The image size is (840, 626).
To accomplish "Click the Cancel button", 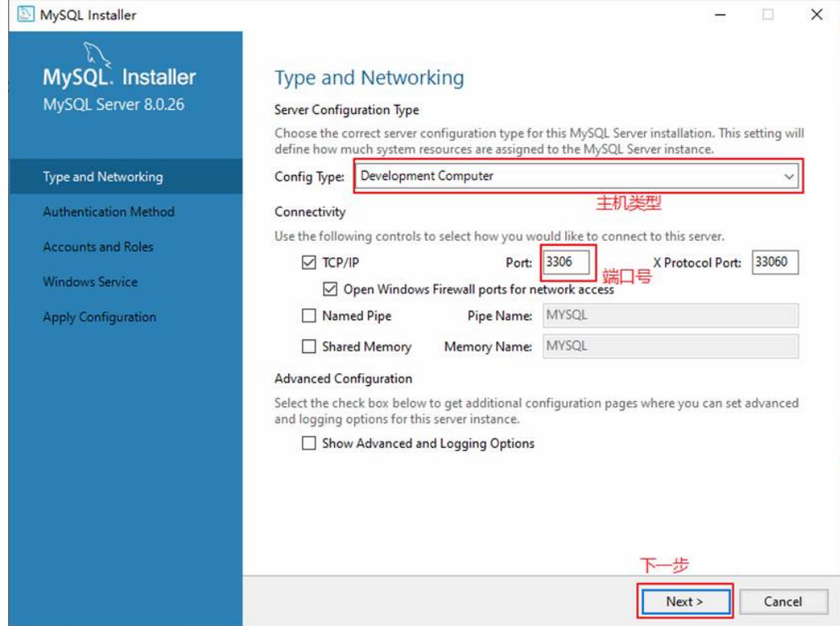I will [783, 601].
